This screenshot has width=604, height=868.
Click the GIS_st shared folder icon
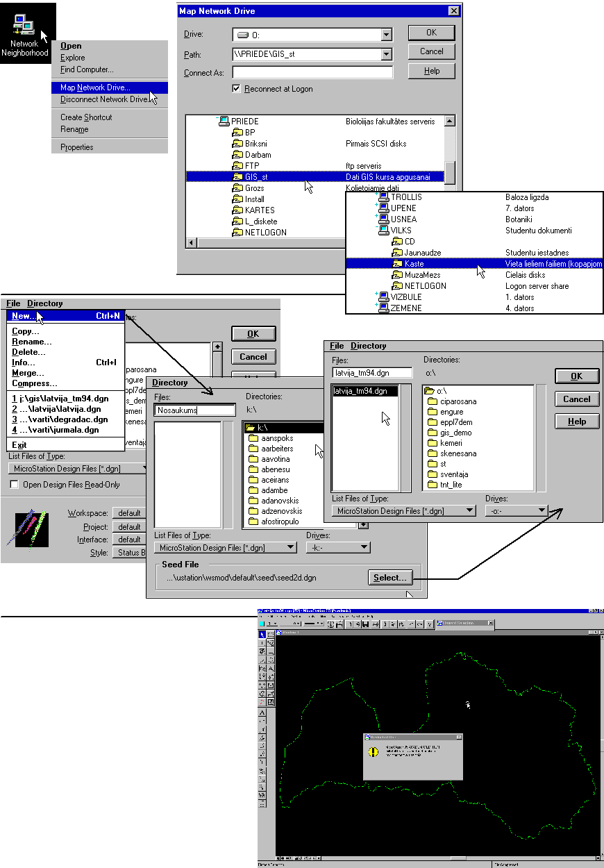(x=237, y=177)
